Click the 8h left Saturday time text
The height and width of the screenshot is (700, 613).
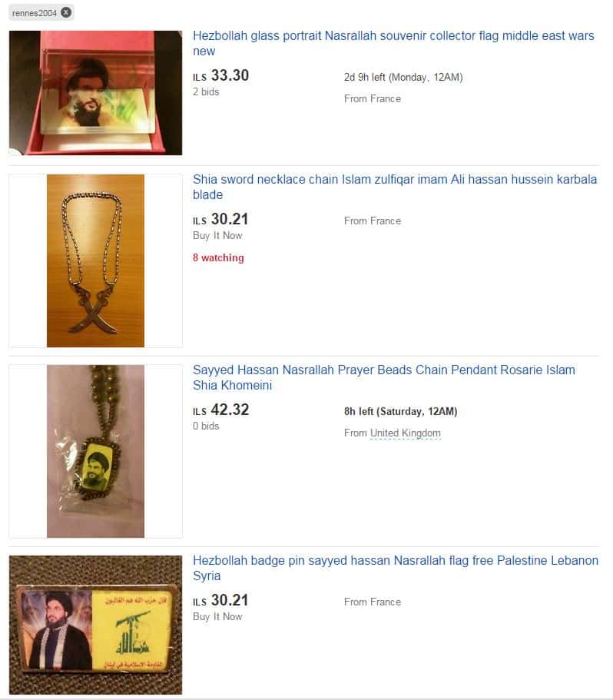(x=401, y=411)
